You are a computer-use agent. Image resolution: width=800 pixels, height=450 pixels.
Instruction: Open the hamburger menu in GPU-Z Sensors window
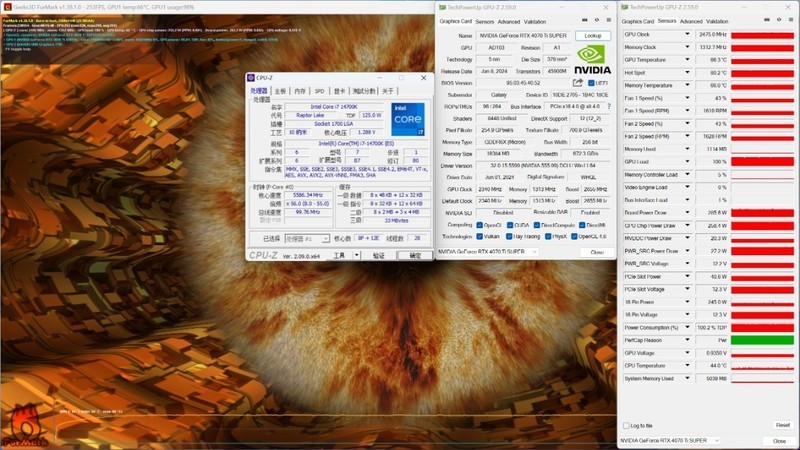point(790,20)
